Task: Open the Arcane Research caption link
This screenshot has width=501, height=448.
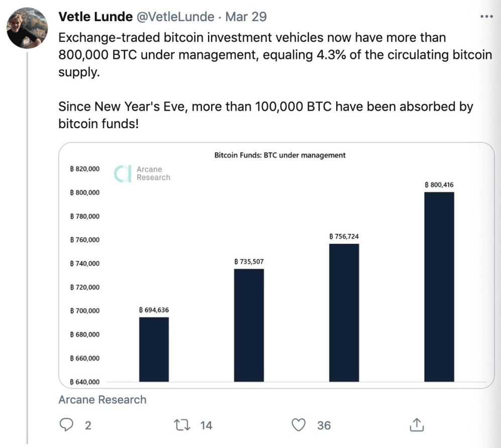Action: (x=102, y=400)
